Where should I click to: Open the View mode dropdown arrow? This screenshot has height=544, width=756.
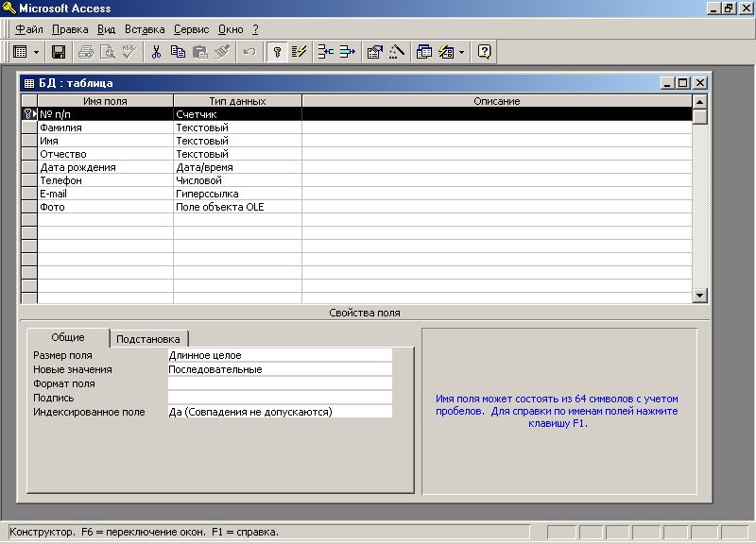pos(36,52)
